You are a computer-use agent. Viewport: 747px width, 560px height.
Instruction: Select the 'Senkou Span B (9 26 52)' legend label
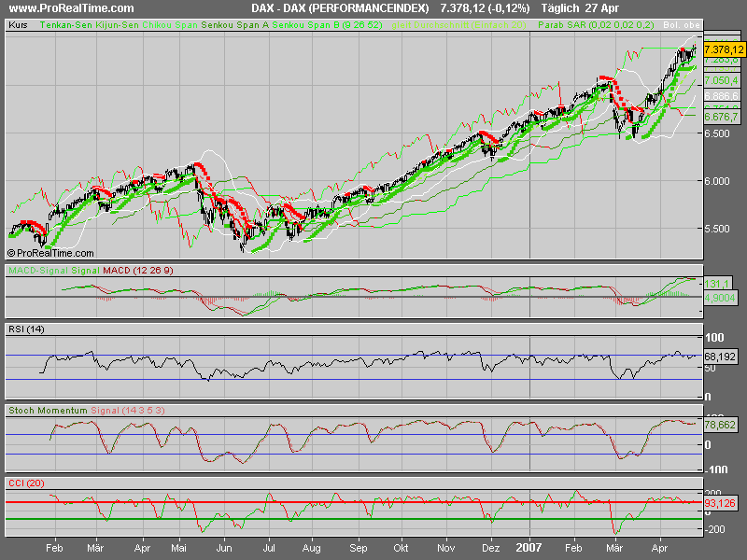[327, 25]
